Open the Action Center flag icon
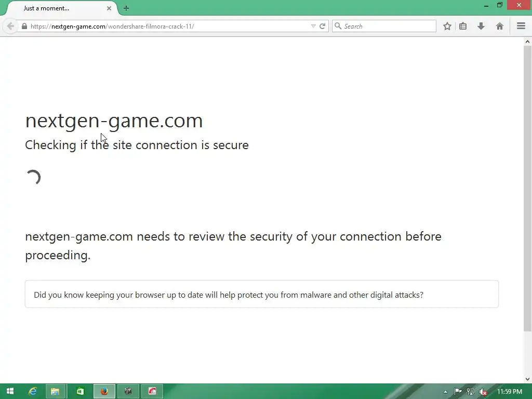The image size is (532, 399). coord(458,392)
